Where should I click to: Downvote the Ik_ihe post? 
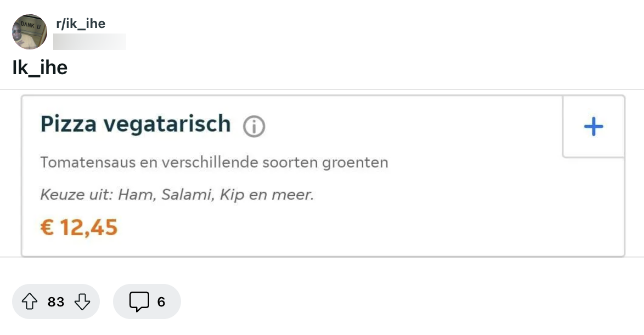click(82, 302)
